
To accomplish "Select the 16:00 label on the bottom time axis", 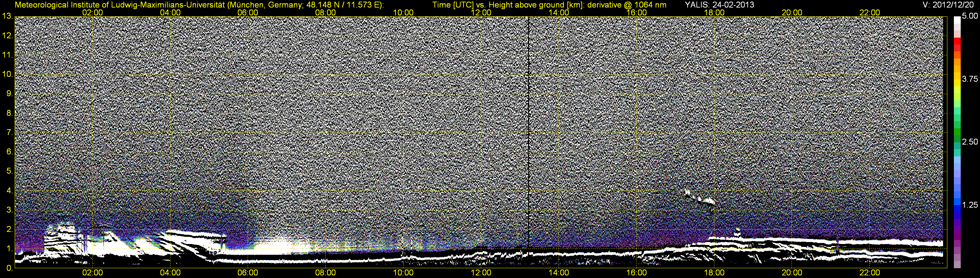I will point(636,273).
